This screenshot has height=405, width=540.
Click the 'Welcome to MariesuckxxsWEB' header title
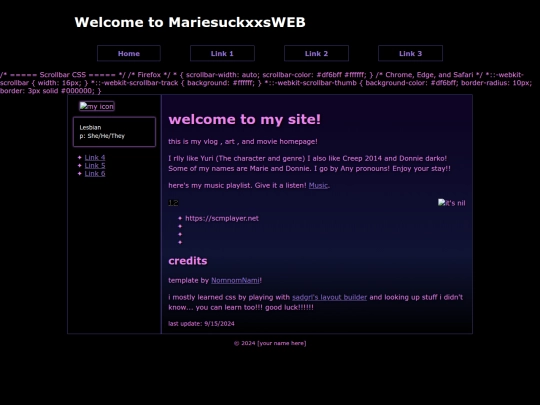(190, 22)
